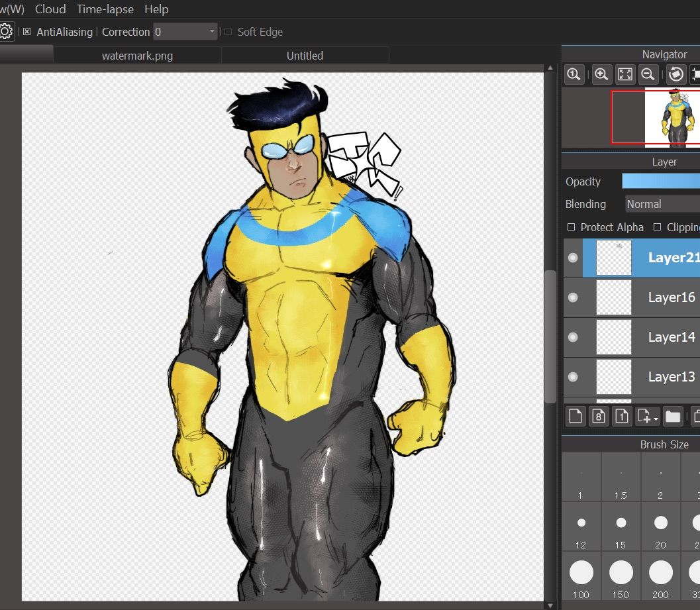The width and height of the screenshot is (700, 610).
Task: Select Layer13 in the layer list
Action: coord(632,377)
